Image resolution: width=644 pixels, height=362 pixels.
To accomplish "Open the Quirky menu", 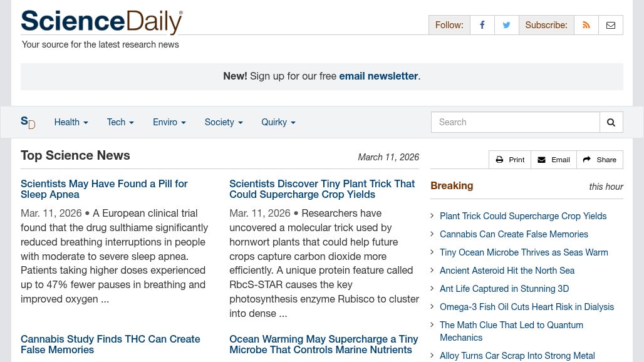I will (278, 122).
